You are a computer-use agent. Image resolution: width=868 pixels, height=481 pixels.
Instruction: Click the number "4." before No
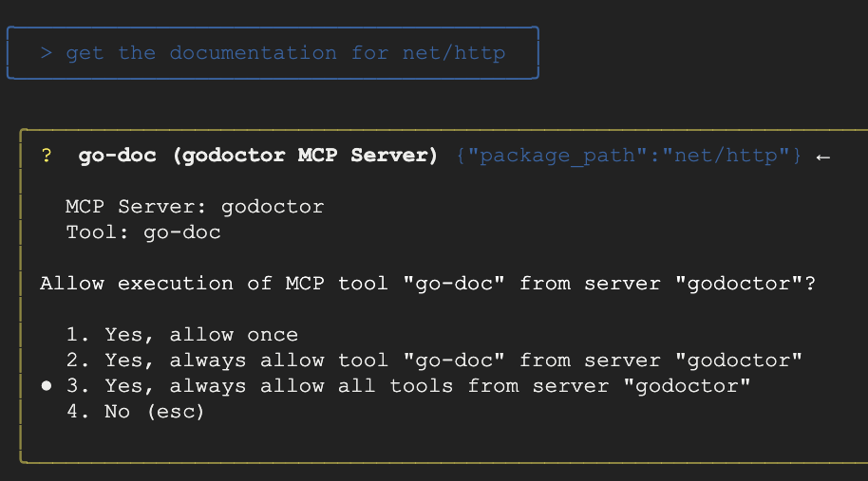[78, 412]
